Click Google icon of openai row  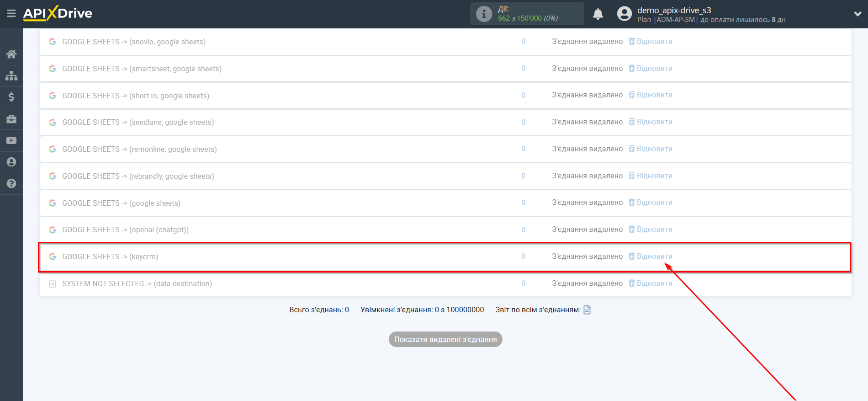pos(53,230)
